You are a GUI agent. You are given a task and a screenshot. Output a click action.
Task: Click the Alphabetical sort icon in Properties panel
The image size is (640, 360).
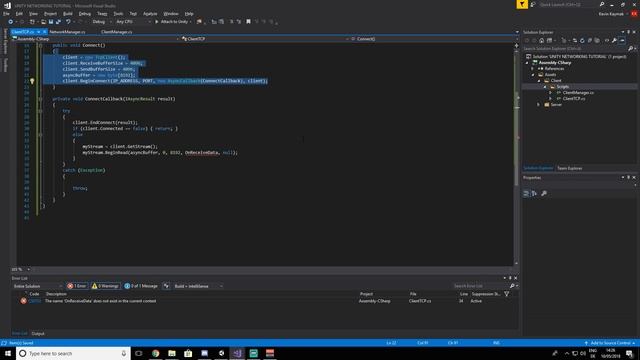pyautogui.click(x=534, y=193)
